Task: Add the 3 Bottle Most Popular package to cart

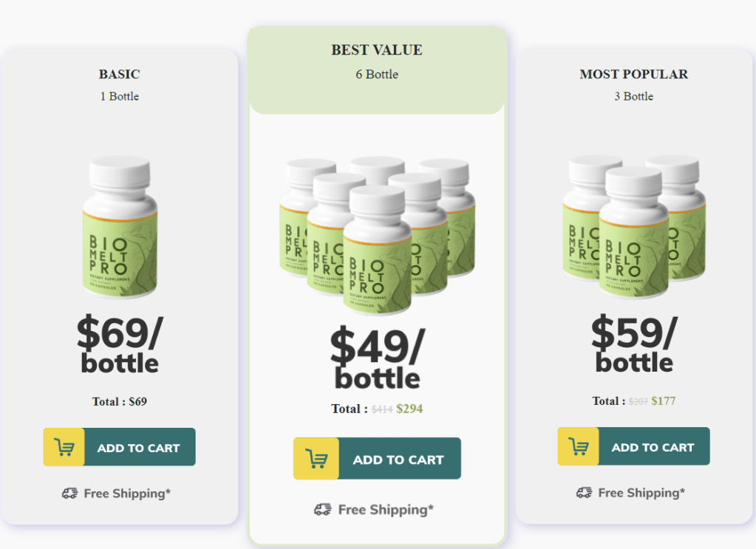Action: pyautogui.click(x=653, y=446)
